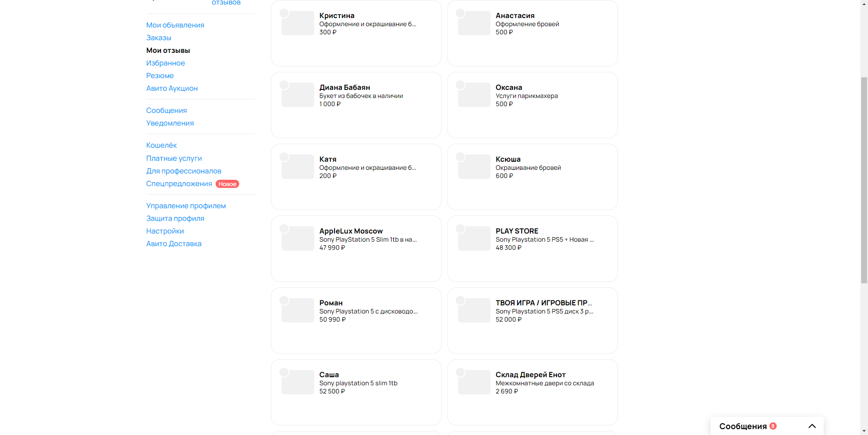Click the 2 690 ₽ price

[x=506, y=391]
